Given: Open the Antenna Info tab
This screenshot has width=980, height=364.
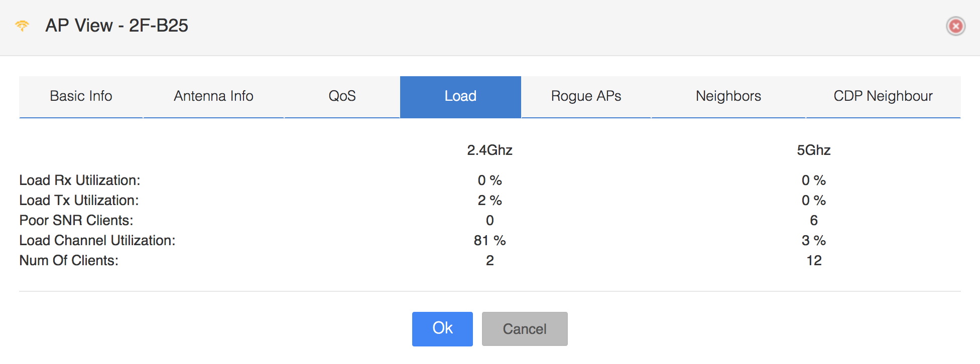Looking at the screenshot, I should [214, 96].
